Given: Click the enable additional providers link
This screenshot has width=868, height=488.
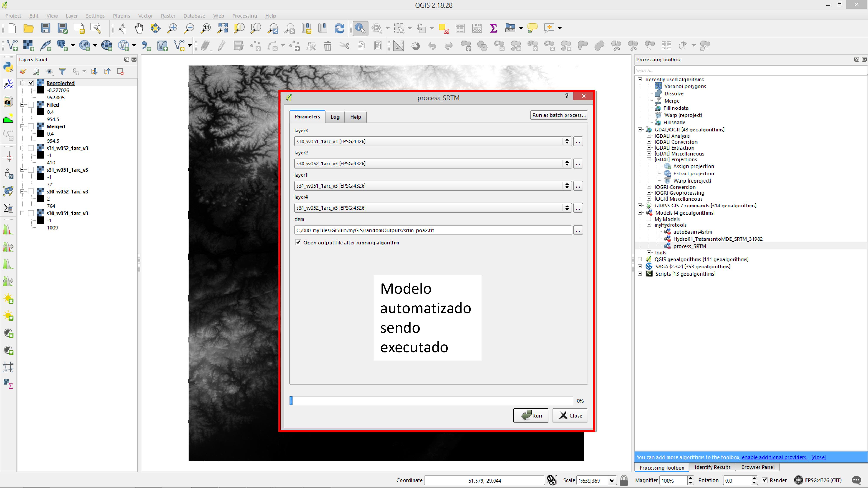Looking at the screenshot, I should point(774,457).
